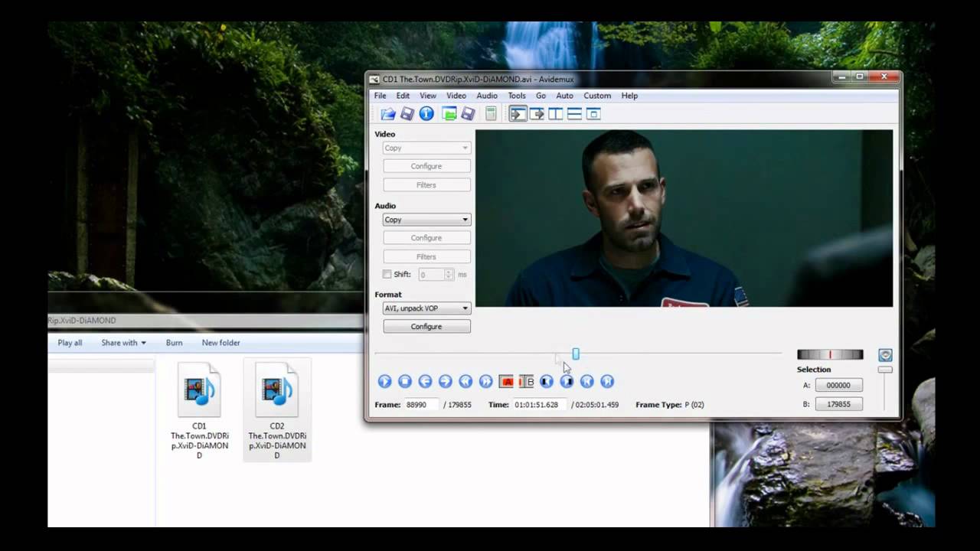Go to previous frame arrow
This screenshot has width=980, height=551.
pos(425,381)
